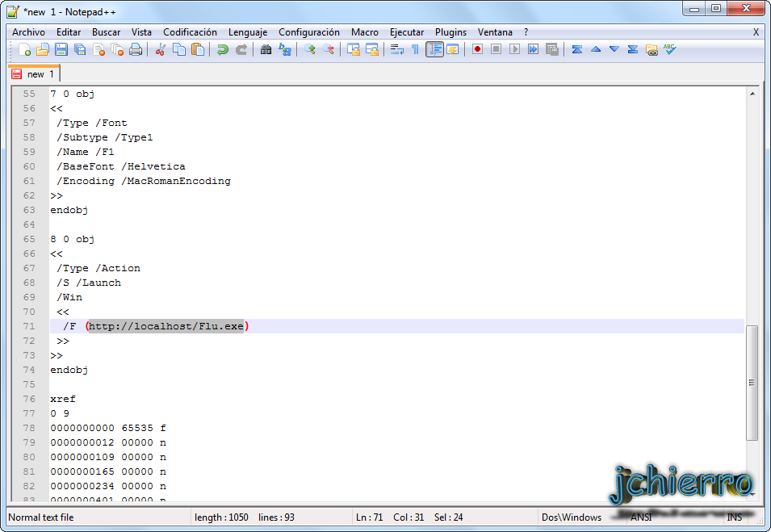Screen dimensions: 771x532
Task: Undo last edit with green arrow
Action: (x=222, y=50)
